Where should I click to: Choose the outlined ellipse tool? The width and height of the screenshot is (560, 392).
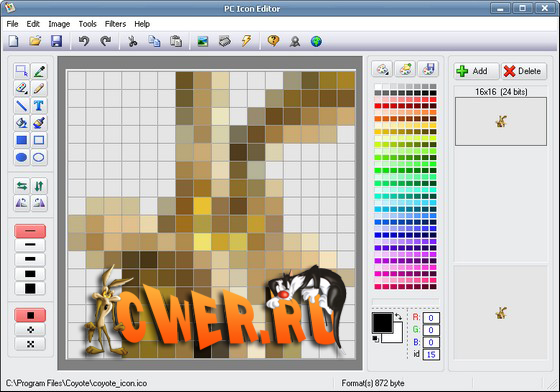[39, 157]
